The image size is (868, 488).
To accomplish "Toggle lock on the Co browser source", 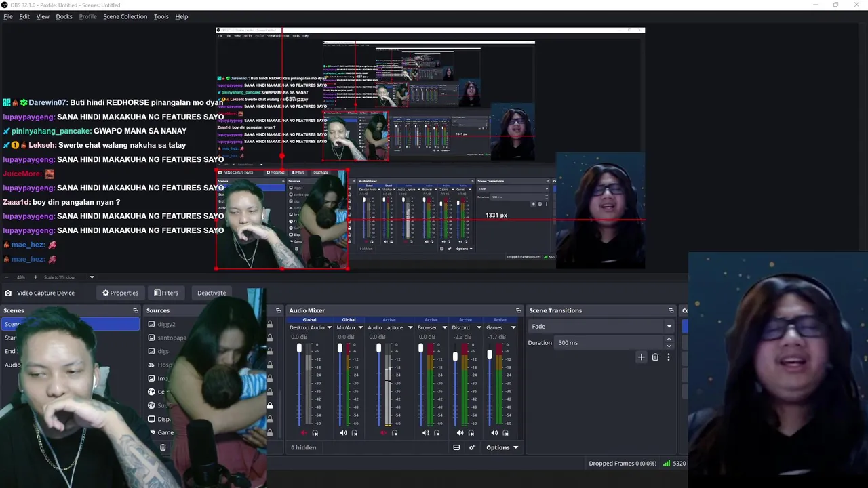I will (270, 392).
